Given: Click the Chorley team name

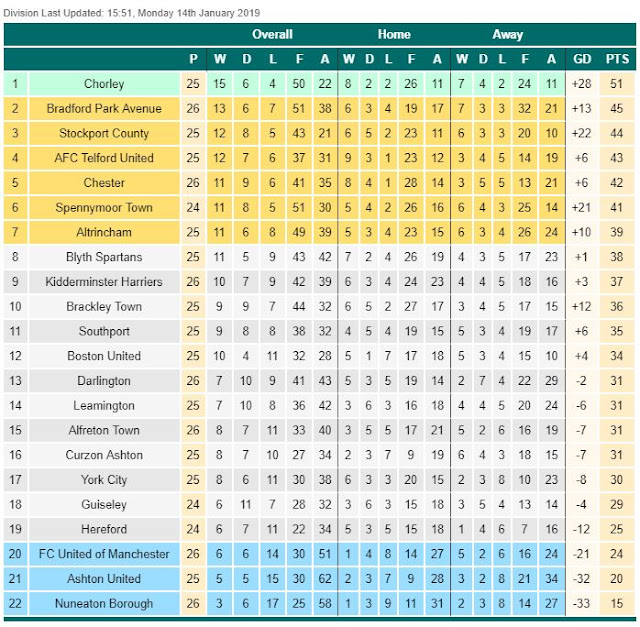Looking at the screenshot, I should pos(104,84).
